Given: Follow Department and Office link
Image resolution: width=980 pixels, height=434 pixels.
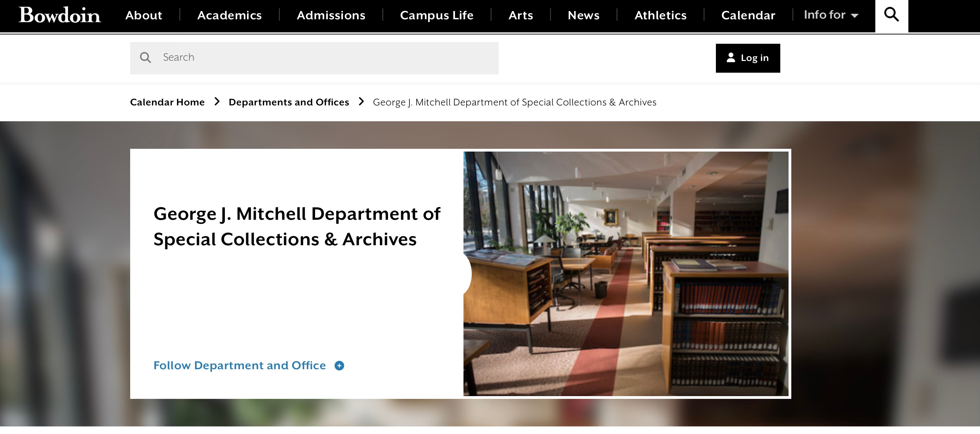Looking at the screenshot, I should (240, 365).
